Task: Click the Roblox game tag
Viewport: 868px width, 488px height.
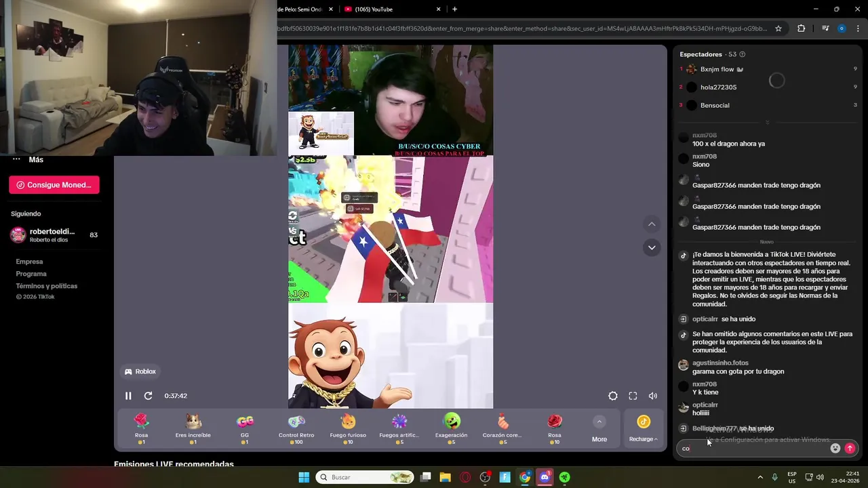Action: 140,371
